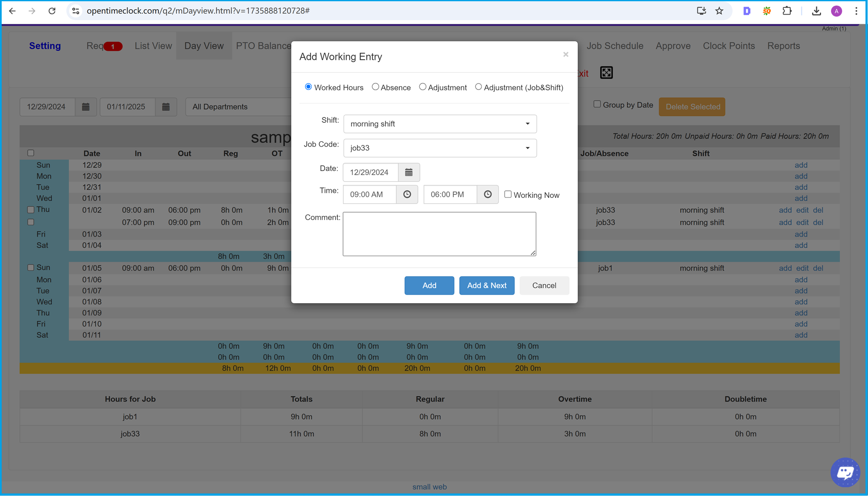Click the clock icon next to start time
868x496 pixels.
pos(407,195)
